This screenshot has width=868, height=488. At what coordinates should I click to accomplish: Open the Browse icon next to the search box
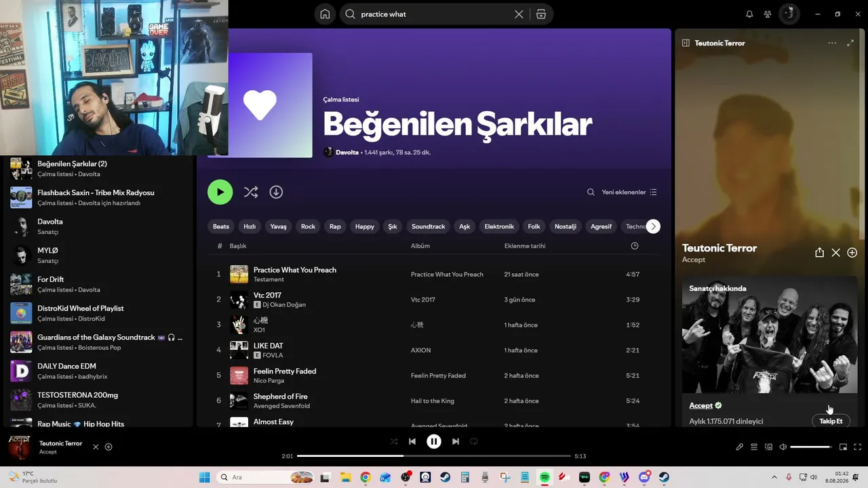(x=540, y=14)
